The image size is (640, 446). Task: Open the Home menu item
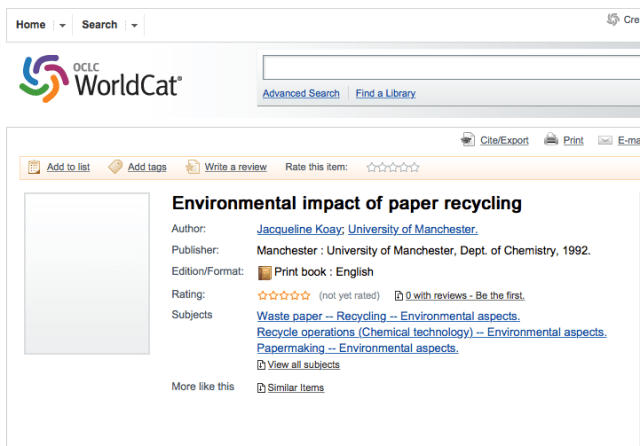coord(31,25)
